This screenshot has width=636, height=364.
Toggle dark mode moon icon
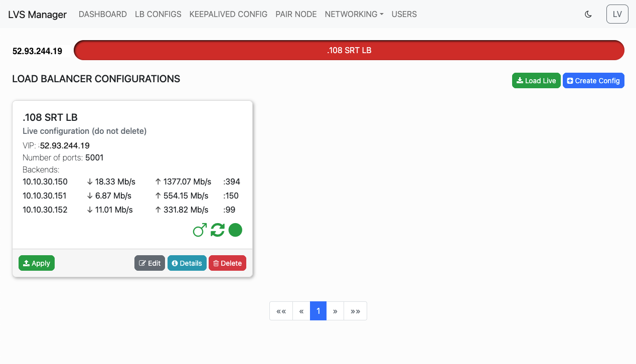588,14
